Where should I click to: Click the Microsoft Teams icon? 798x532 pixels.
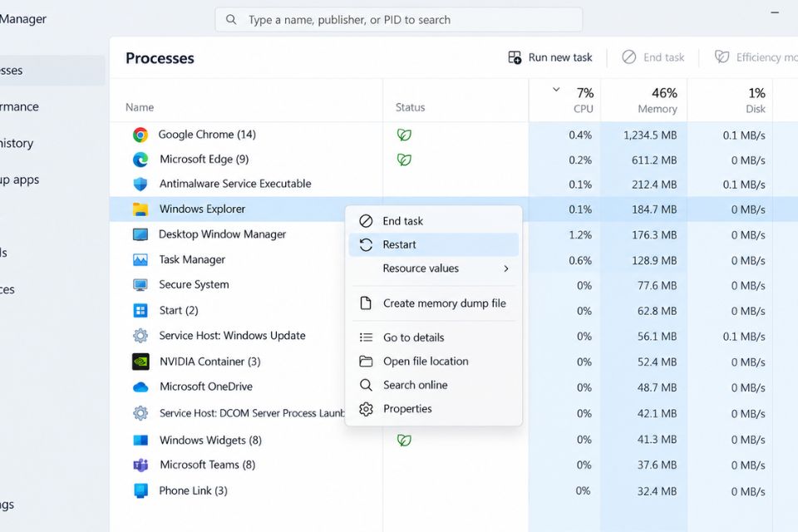(140, 465)
